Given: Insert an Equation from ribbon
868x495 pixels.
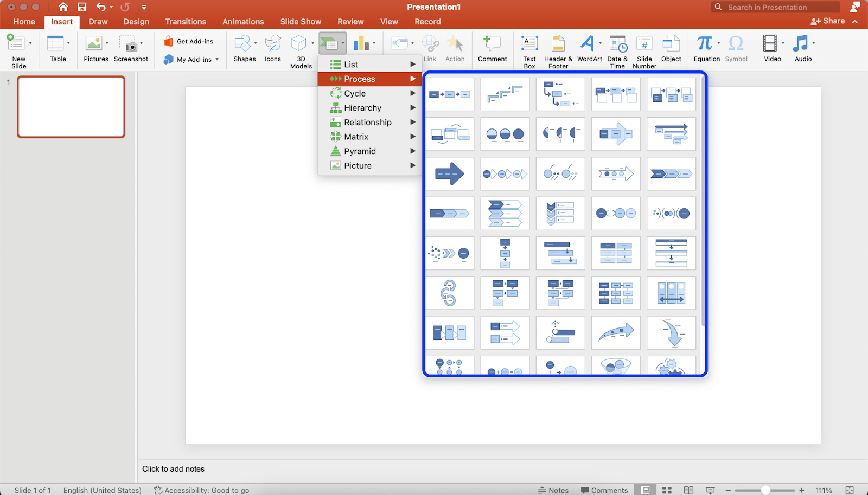Looking at the screenshot, I should pos(705,44).
